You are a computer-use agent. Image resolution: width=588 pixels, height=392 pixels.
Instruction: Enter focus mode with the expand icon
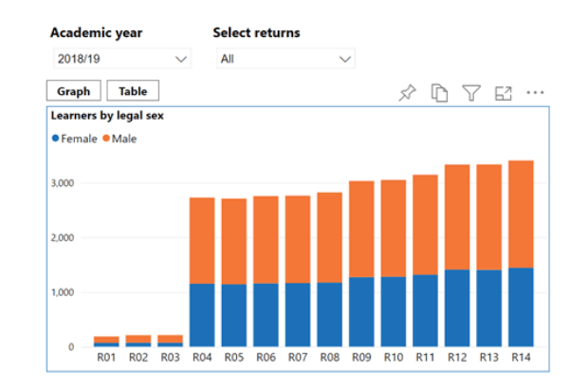click(x=504, y=92)
